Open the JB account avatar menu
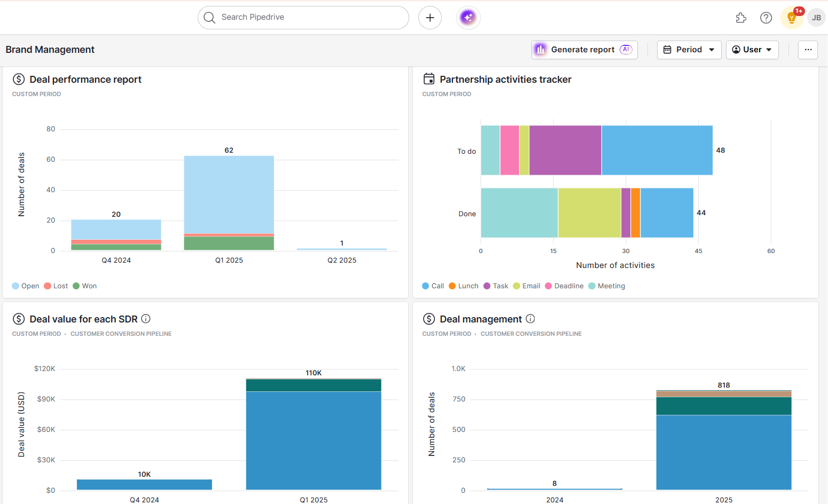 pyautogui.click(x=816, y=17)
